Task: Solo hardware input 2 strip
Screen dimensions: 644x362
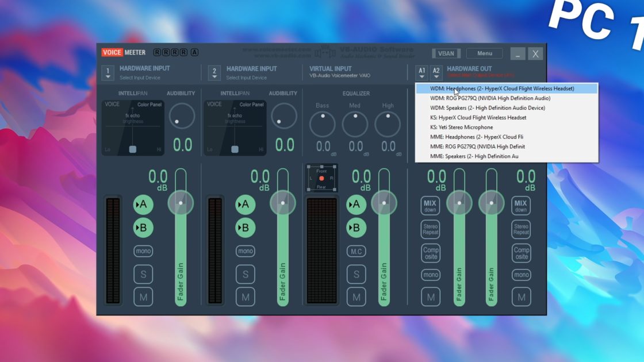Action: click(x=245, y=274)
